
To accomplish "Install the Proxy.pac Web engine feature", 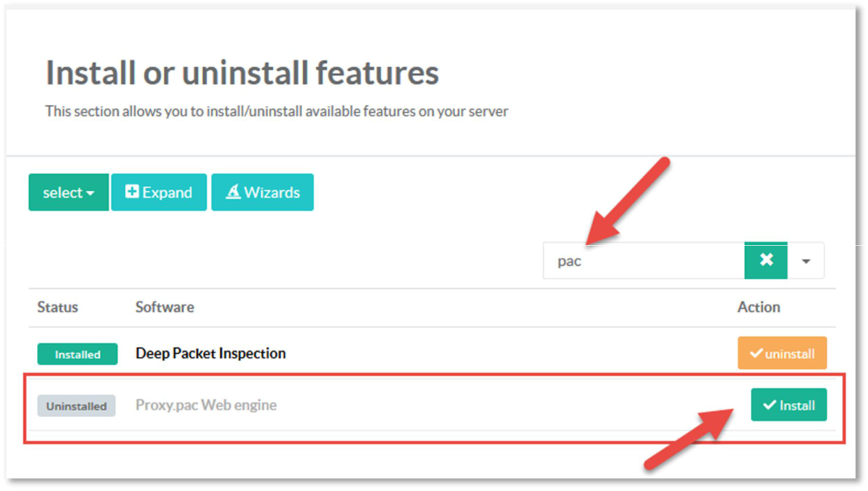I will (x=789, y=405).
